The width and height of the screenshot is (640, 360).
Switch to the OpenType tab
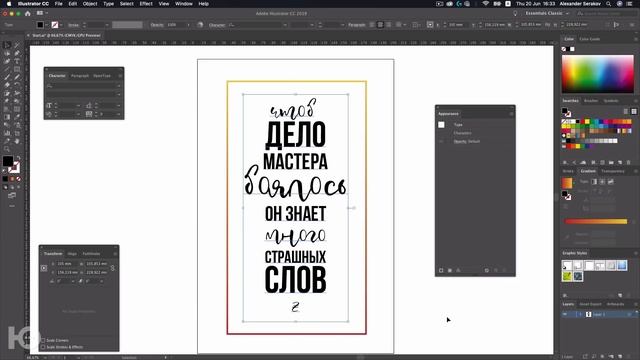pyautogui.click(x=102, y=76)
